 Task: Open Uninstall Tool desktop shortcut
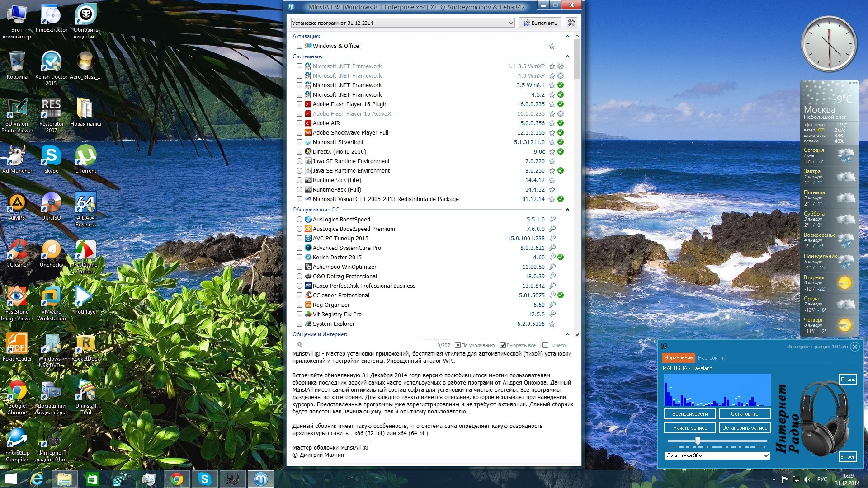85,398
